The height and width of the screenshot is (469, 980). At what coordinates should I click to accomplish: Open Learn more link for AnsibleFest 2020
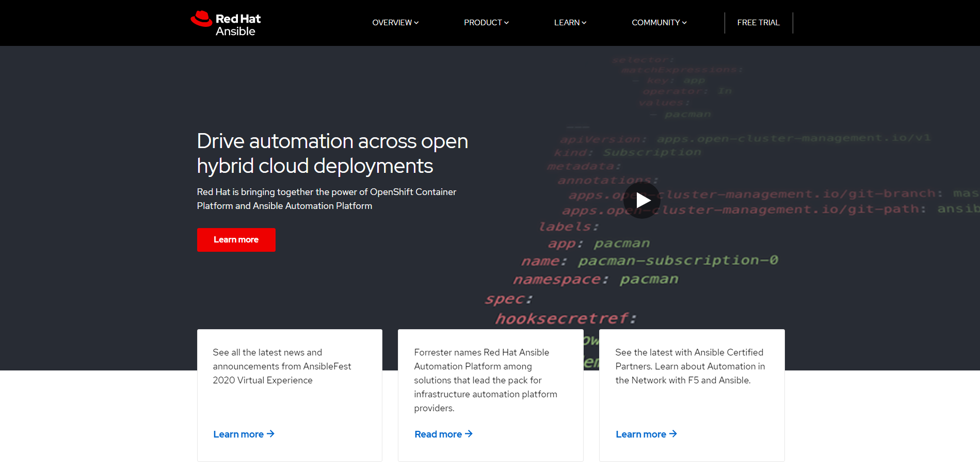pos(244,434)
